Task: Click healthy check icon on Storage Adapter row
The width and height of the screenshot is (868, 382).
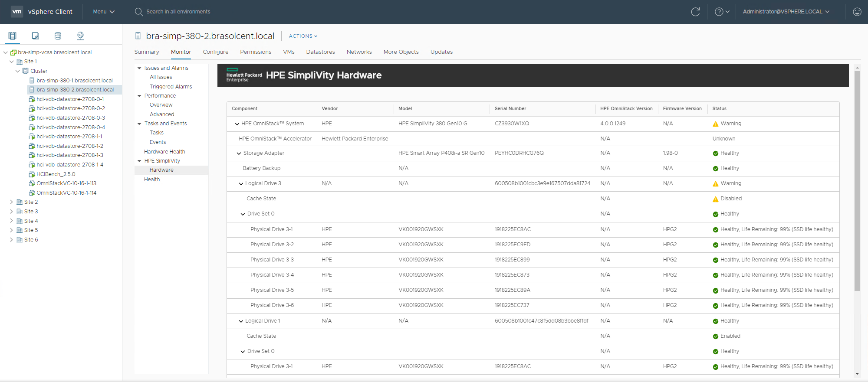Action: (716, 153)
